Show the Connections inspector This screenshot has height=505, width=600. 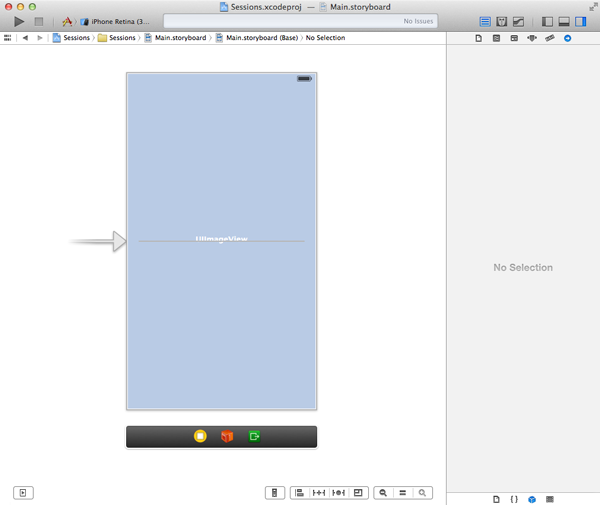[567, 38]
